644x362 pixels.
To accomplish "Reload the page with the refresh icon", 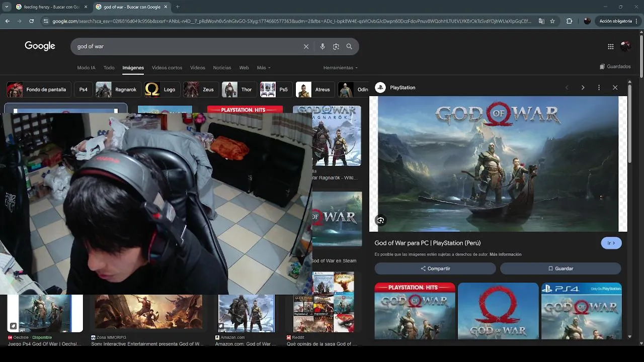I will click(x=31, y=21).
